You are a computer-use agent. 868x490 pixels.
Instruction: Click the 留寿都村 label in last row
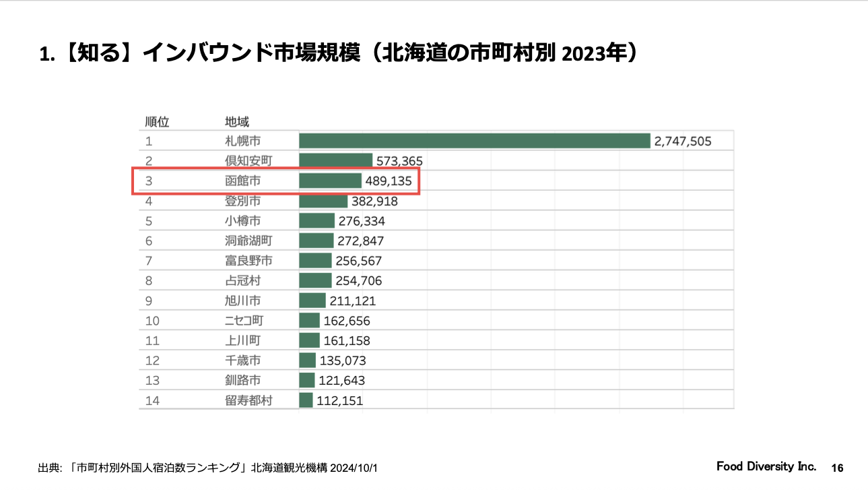pos(248,400)
